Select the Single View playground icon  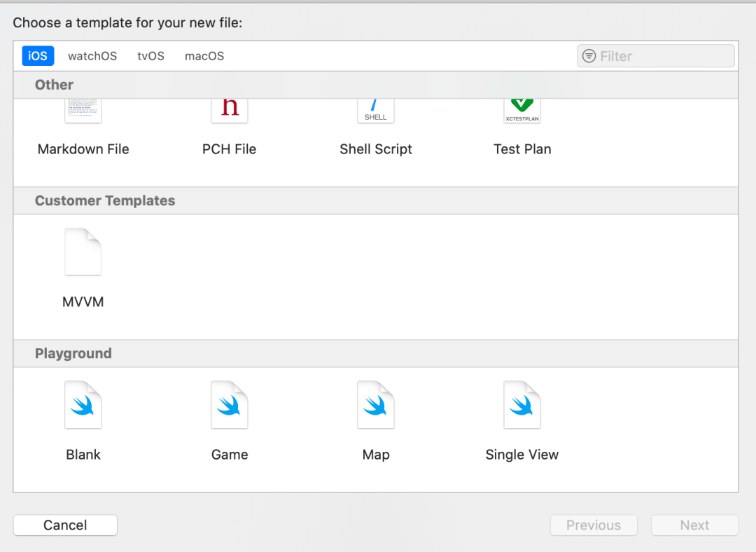(522, 405)
